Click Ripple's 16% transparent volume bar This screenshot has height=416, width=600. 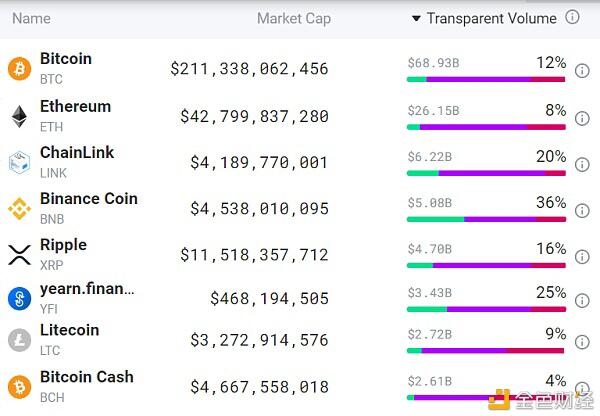coord(486,265)
